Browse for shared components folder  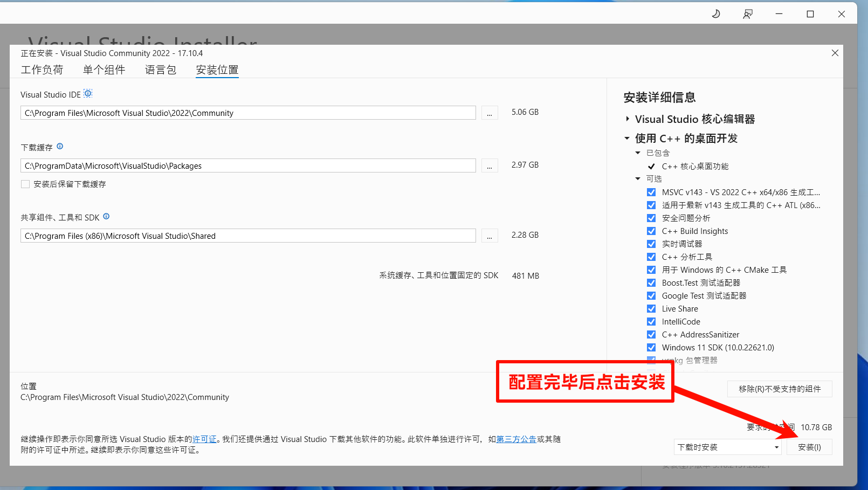tap(490, 236)
